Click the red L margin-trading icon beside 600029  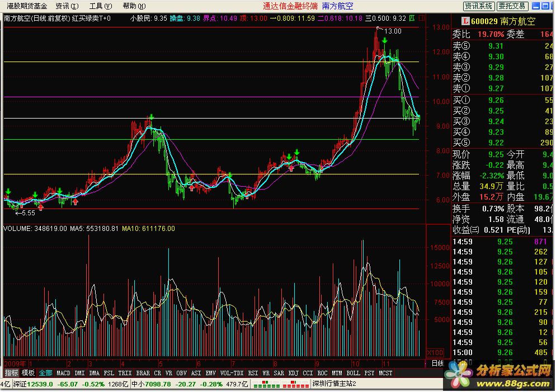pyautogui.click(x=465, y=21)
